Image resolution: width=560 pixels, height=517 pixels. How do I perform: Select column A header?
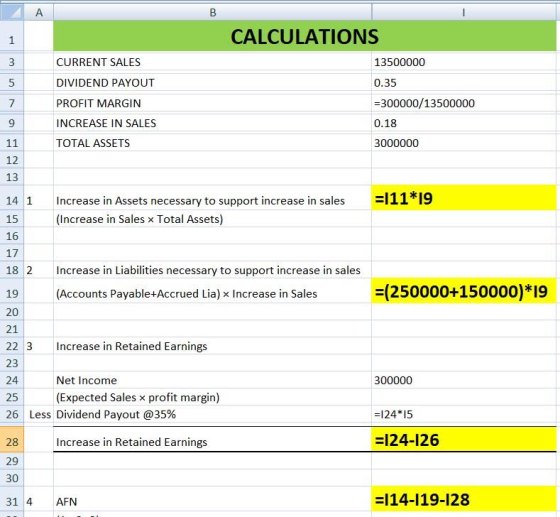pyautogui.click(x=39, y=12)
